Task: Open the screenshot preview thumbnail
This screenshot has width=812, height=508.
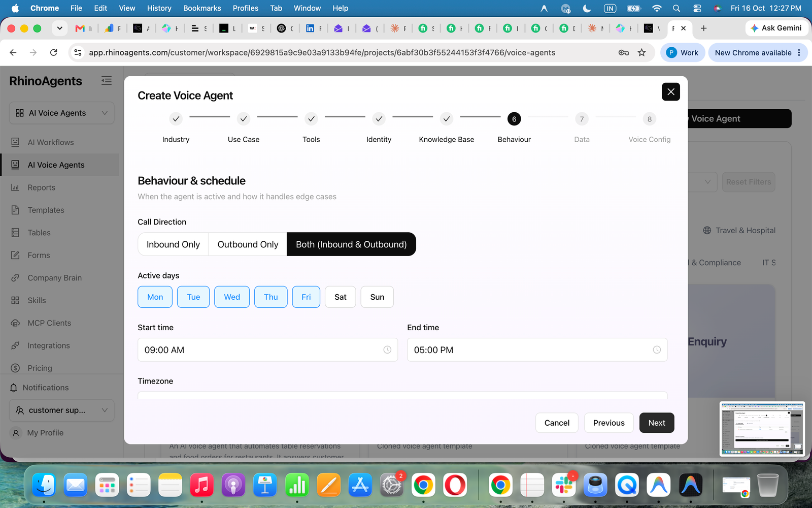Action: pos(762,429)
